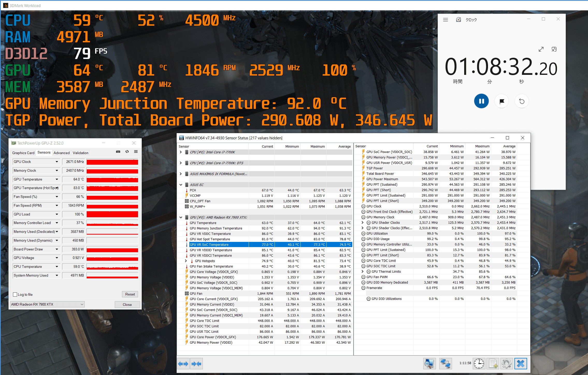
Task: Click the GPU-Z refresh icon
Action: pos(127,152)
